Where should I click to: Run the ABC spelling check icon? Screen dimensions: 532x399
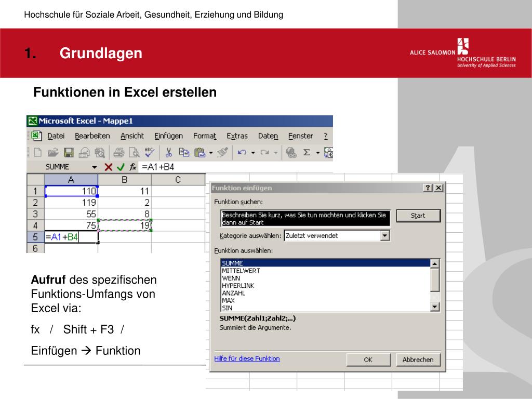(x=149, y=152)
